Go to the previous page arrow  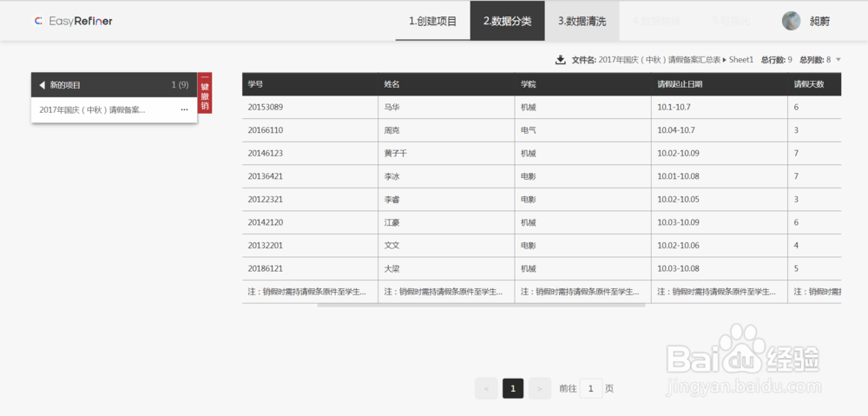pyautogui.click(x=486, y=388)
